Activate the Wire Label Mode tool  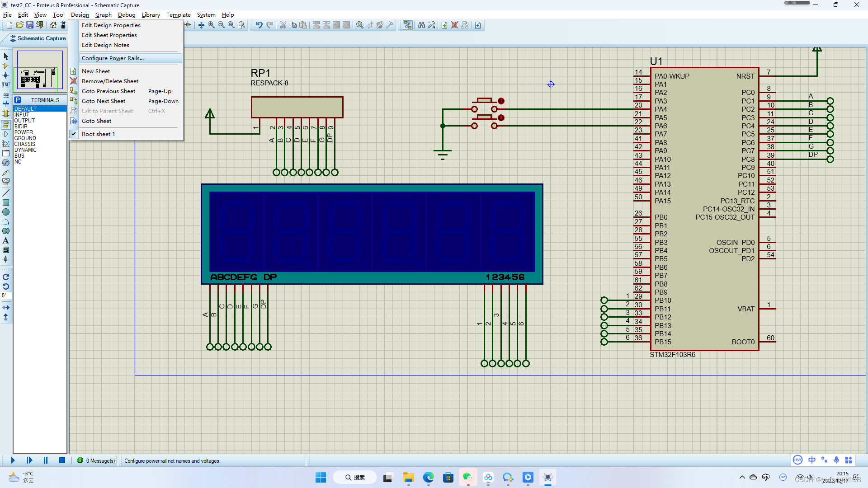[x=6, y=85]
